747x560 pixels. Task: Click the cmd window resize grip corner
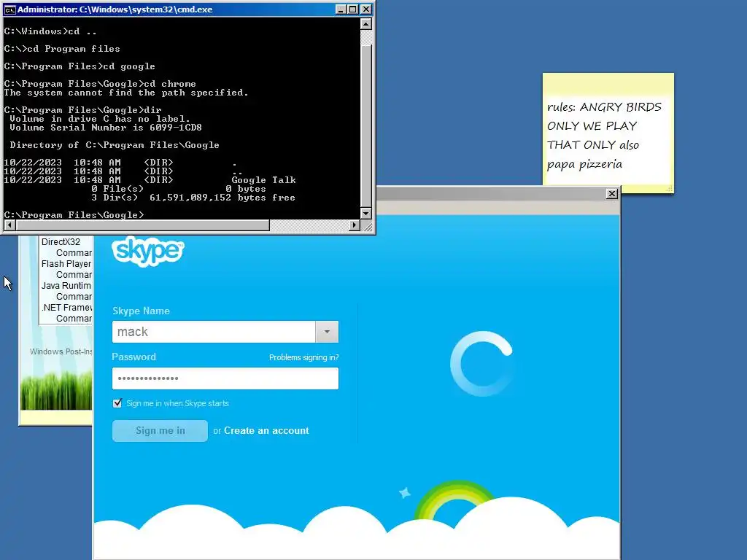pos(368,227)
